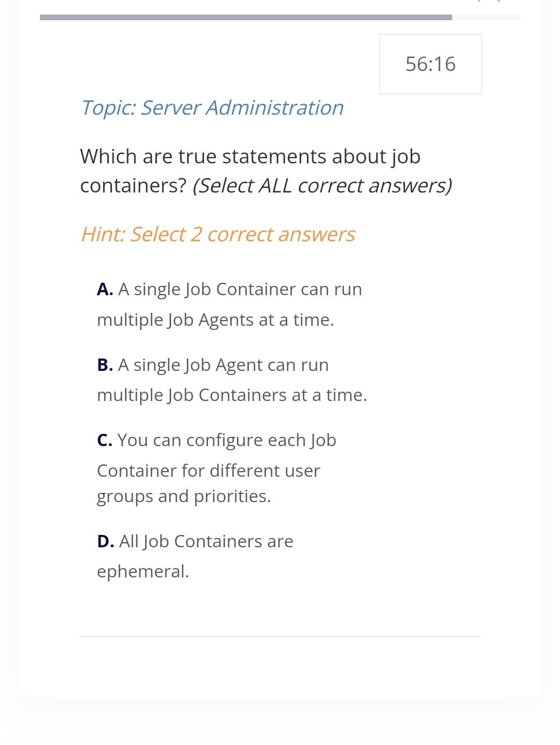Screen dimensions: 560x745
Task: Click the hint text 'Select 2 correct answers'
Action: pyautogui.click(x=218, y=234)
